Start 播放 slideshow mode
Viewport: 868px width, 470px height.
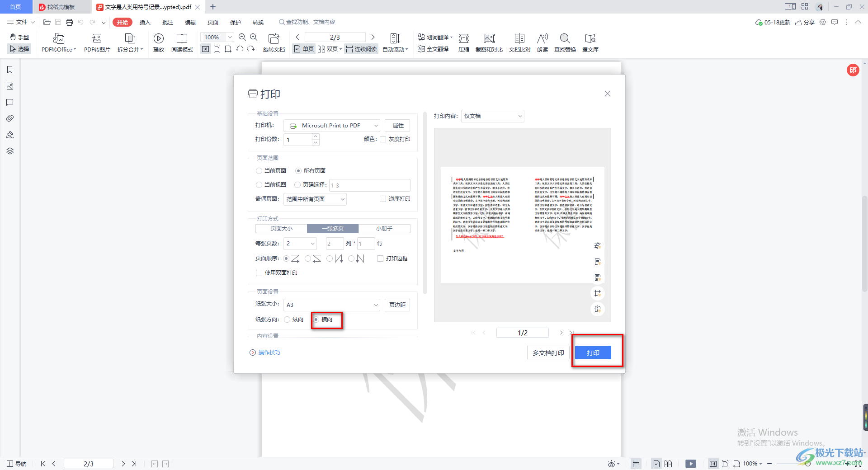159,43
